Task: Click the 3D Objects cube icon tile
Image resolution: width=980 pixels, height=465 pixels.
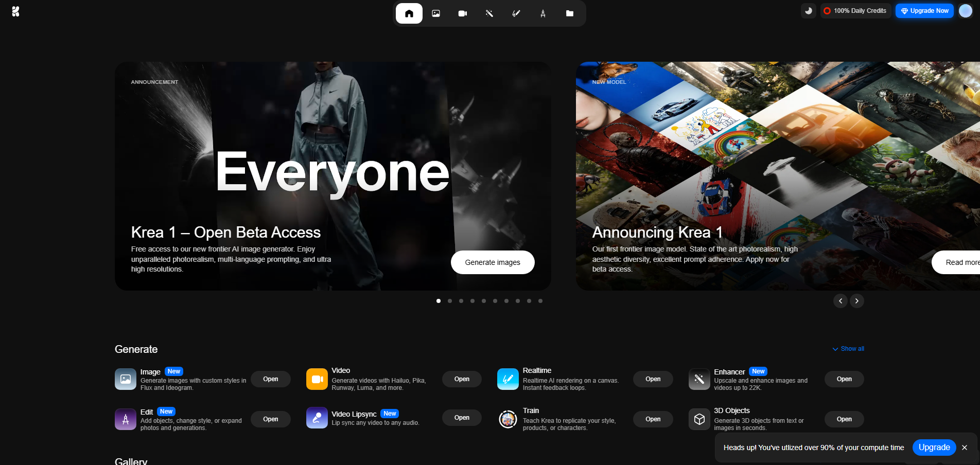Action: pos(699,419)
